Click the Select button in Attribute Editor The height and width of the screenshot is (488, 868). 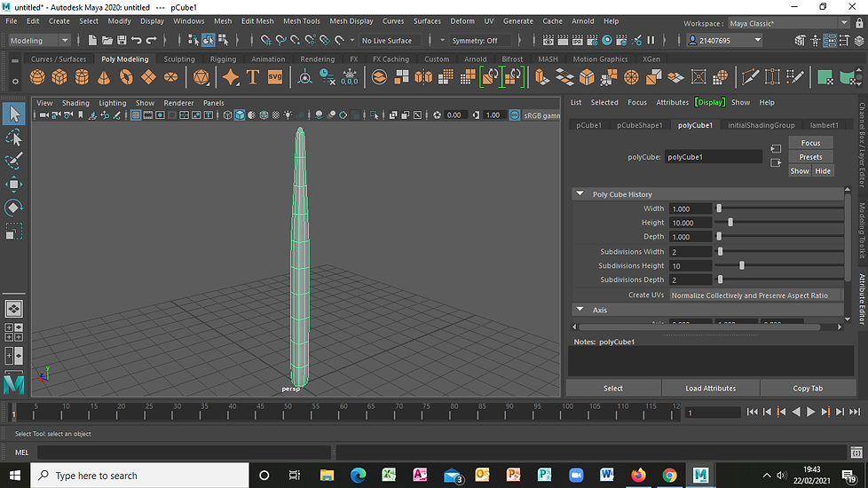612,389
